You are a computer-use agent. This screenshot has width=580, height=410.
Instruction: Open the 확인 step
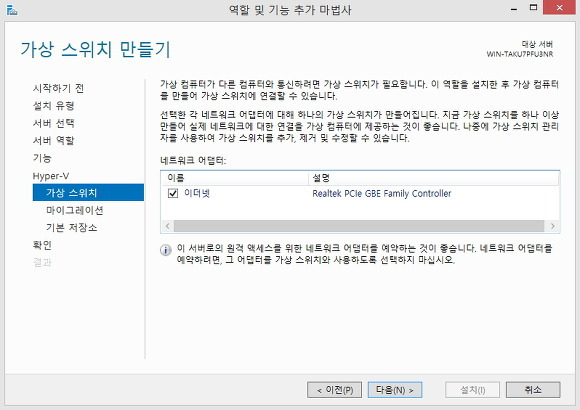(42, 245)
